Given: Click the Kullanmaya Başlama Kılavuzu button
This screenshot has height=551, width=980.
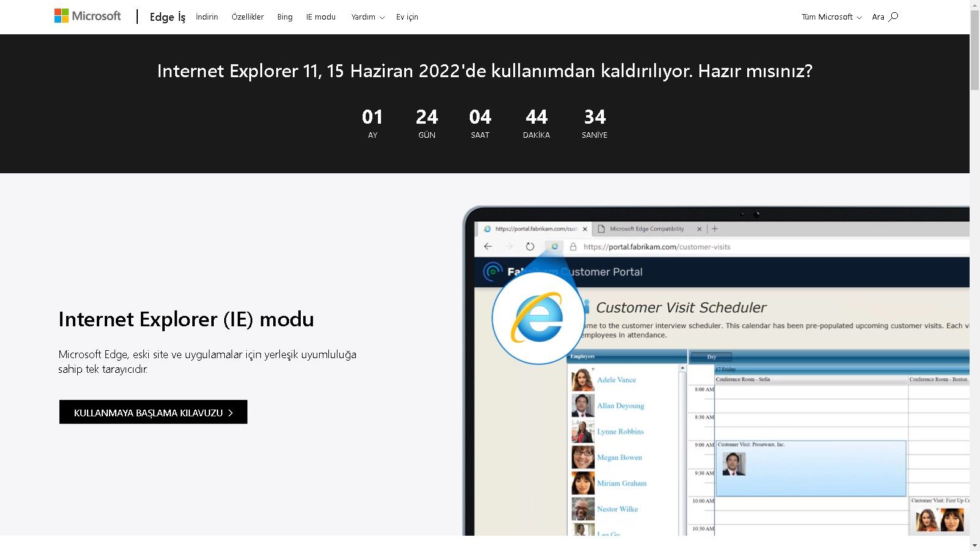Looking at the screenshot, I should pyautogui.click(x=153, y=412).
